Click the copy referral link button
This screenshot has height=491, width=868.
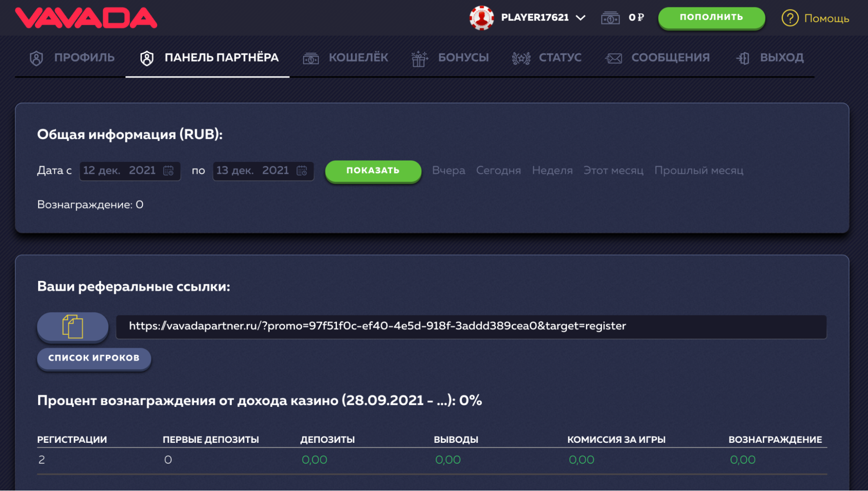click(73, 326)
